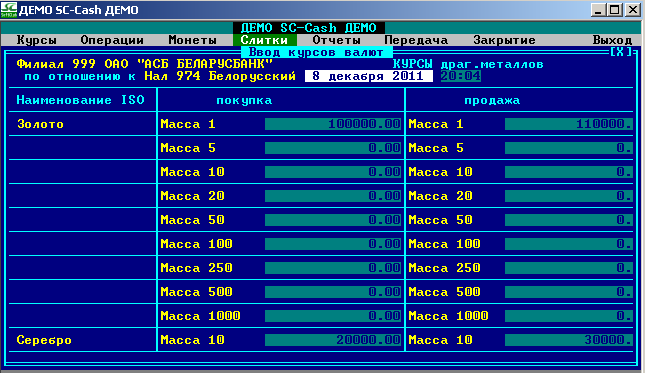Click the Наименование ISO column header
645x373 pixels.
tap(80, 100)
